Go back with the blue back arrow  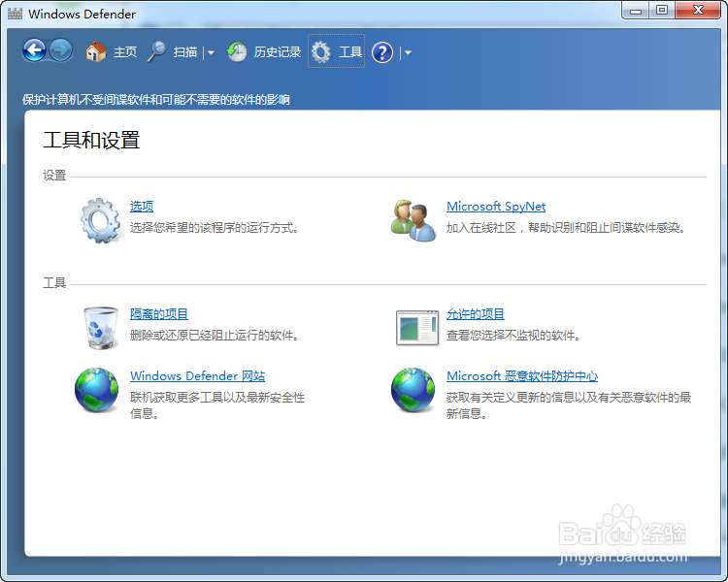pos(34,50)
